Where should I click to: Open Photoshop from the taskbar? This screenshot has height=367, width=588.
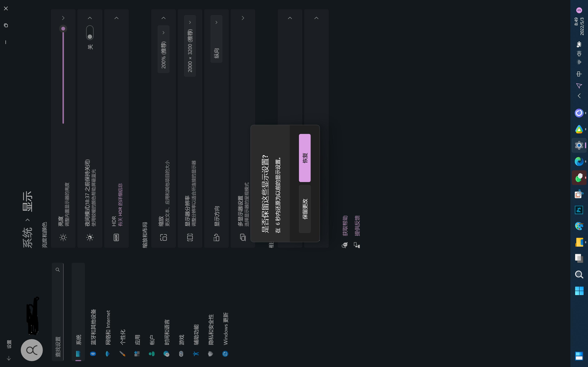(579, 210)
